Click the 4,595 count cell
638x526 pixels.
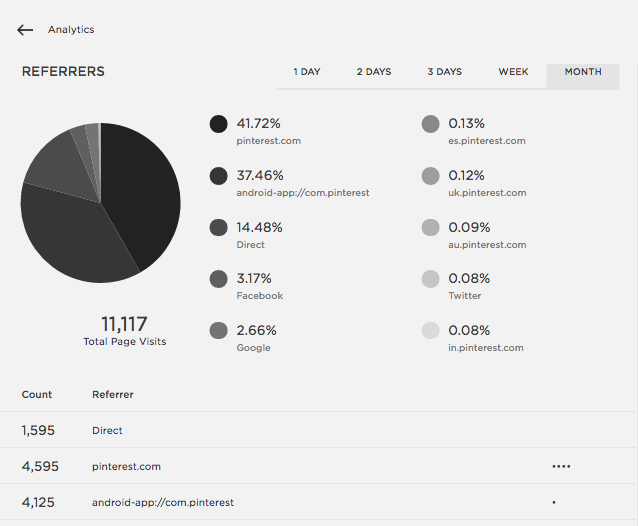[40, 466]
